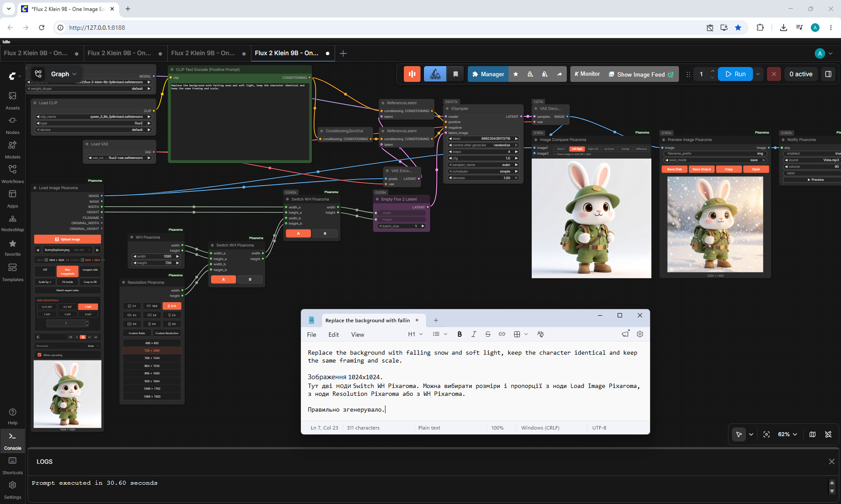Open the user account dropdown at top right
This screenshot has width=841, height=504.
[823, 53]
